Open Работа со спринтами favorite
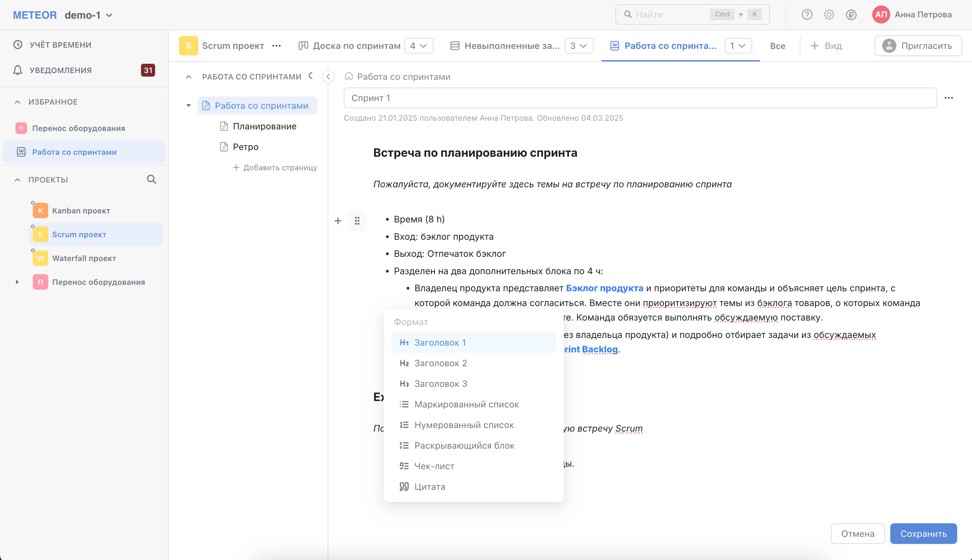This screenshot has height=560, width=972. (84, 152)
